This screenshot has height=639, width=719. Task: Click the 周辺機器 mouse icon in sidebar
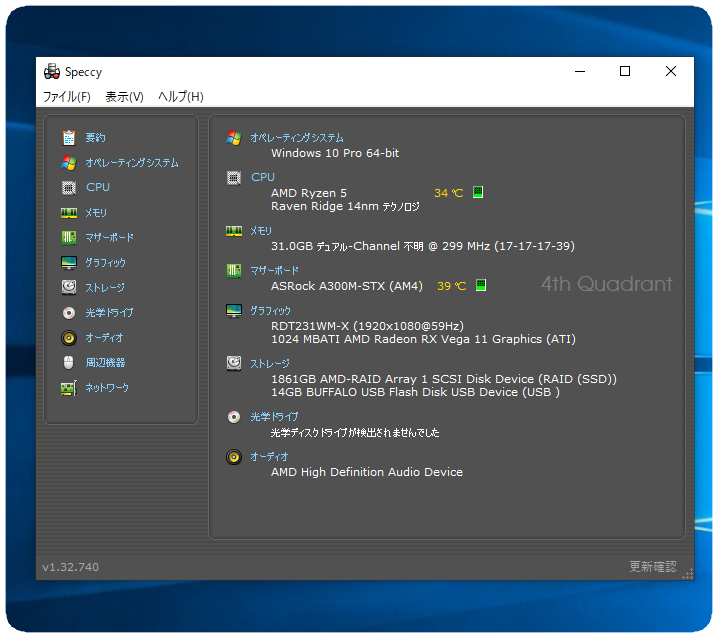(69, 363)
